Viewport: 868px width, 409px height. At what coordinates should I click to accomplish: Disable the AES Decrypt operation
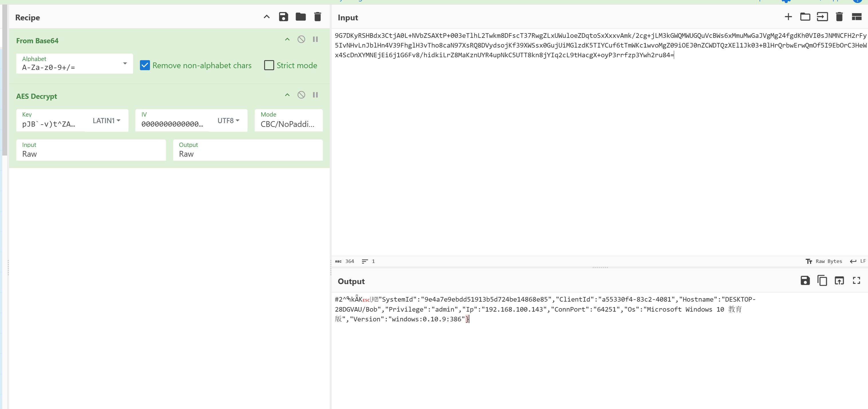[301, 95]
